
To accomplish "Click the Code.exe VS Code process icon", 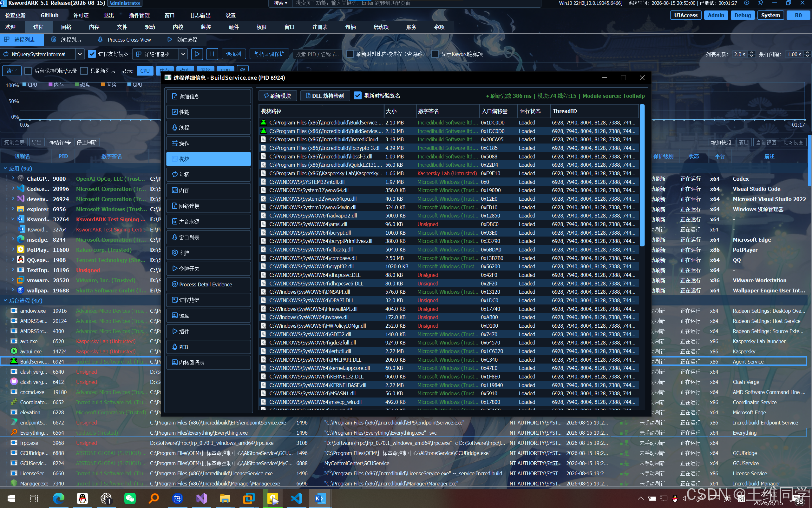I will [x=21, y=189].
